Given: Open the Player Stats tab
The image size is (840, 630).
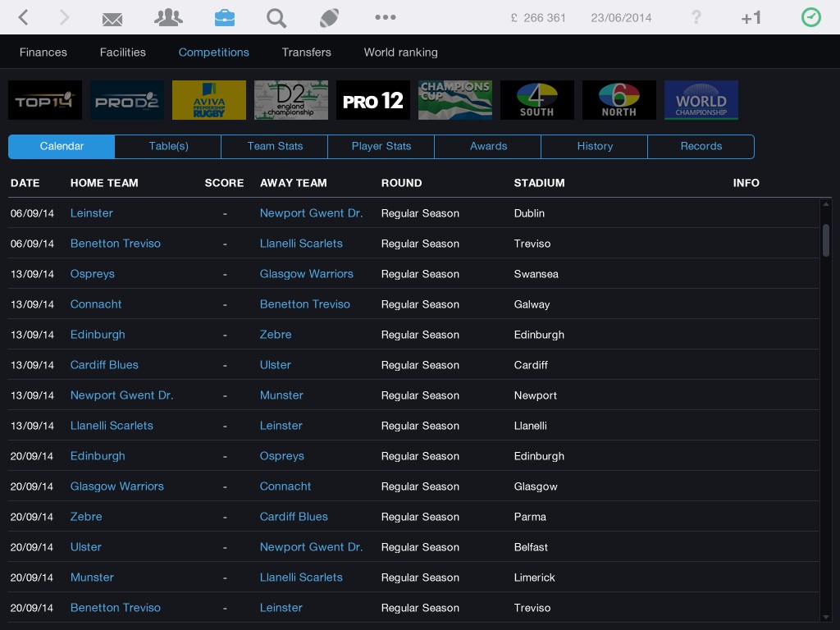Looking at the screenshot, I should (381, 146).
